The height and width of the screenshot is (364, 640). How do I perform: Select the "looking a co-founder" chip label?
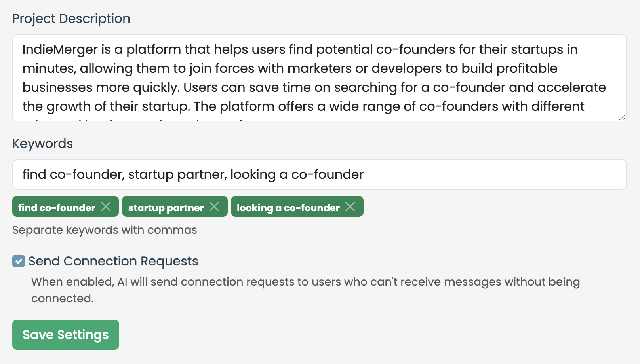tap(288, 208)
